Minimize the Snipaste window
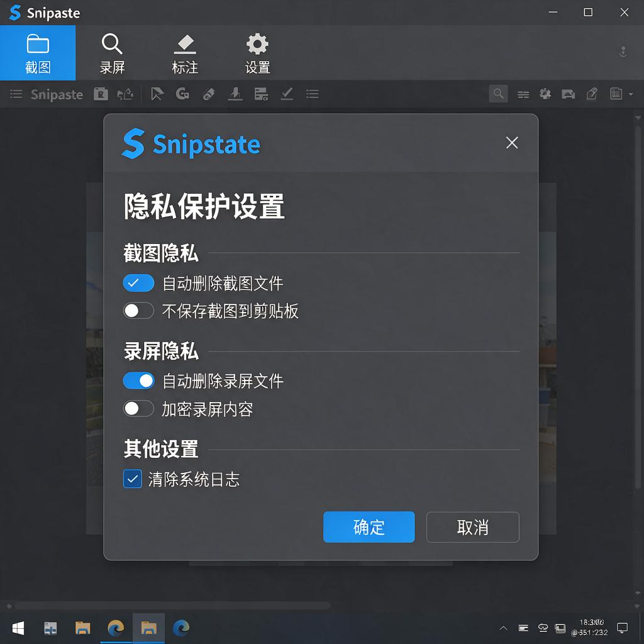The image size is (644, 644). pyautogui.click(x=553, y=13)
